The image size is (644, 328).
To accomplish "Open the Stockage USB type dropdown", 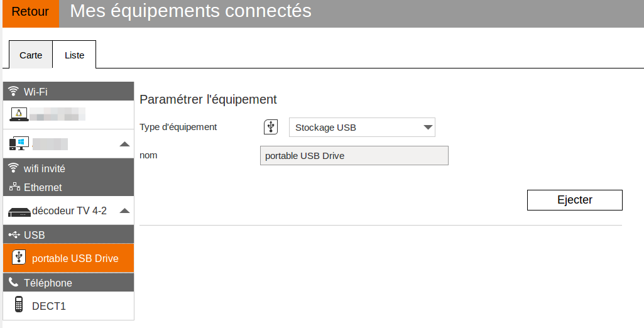I will tap(362, 128).
